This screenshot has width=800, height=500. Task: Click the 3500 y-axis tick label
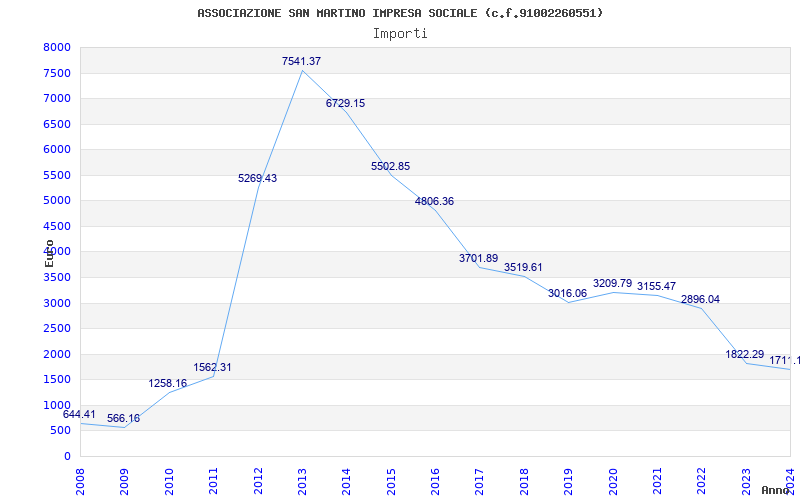point(57,278)
